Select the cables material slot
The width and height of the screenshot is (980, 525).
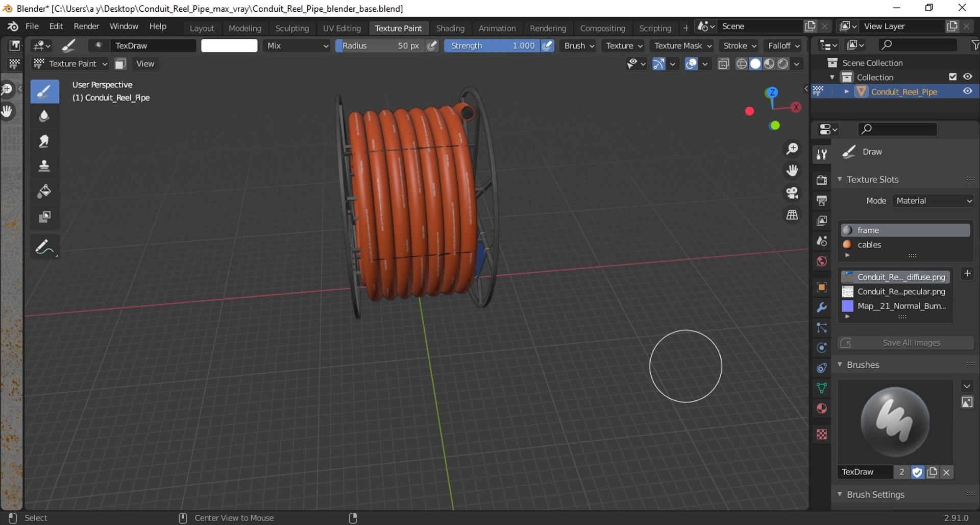pyautogui.click(x=869, y=245)
